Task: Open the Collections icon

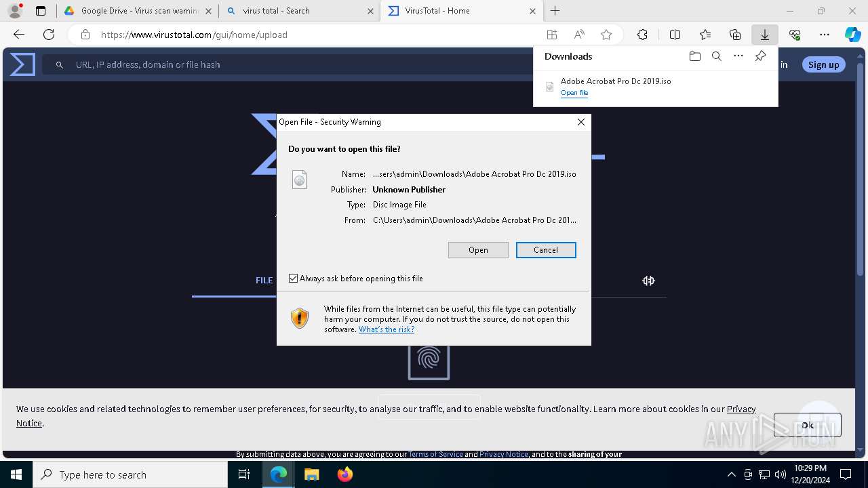Action: pyautogui.click(x=735, y=35)
